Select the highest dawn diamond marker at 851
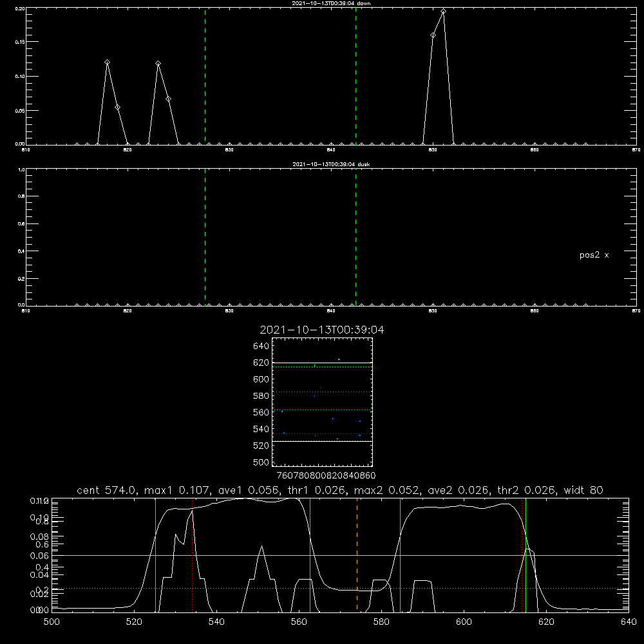 tap(443, 12)
